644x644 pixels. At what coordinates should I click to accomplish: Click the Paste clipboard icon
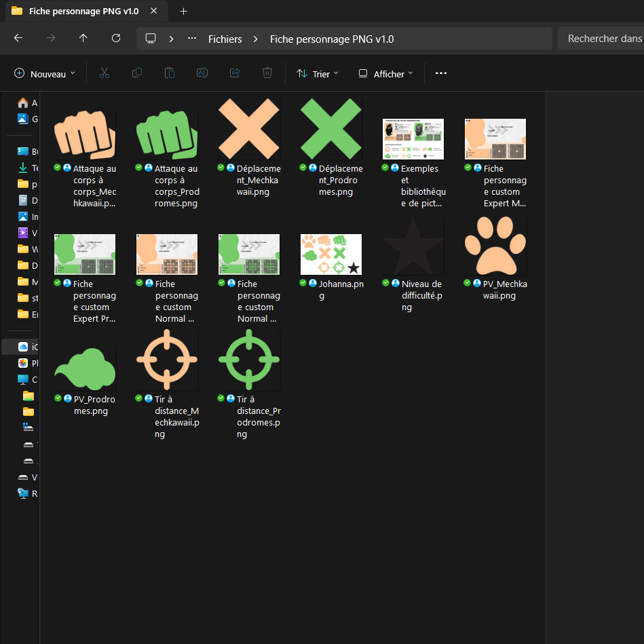[170, 73]
